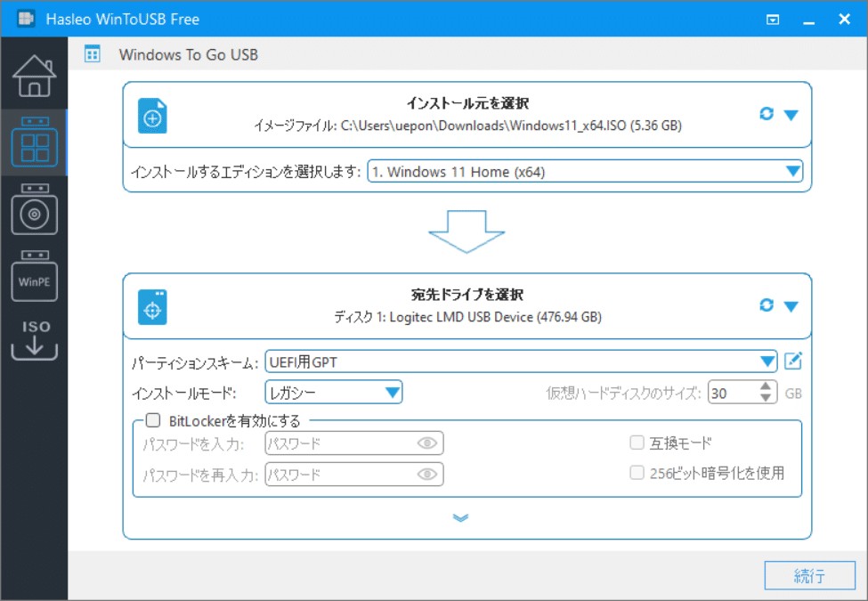The height and width of the screenshot is (601, 868).
Task: Open the destination drive dropdown arrow
Action: point(791,306)
